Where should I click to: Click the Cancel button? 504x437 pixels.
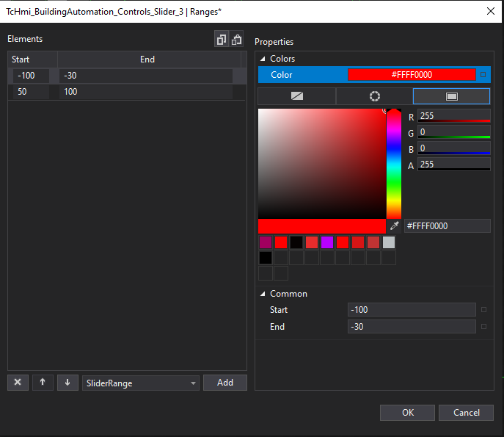pos(466,413)
